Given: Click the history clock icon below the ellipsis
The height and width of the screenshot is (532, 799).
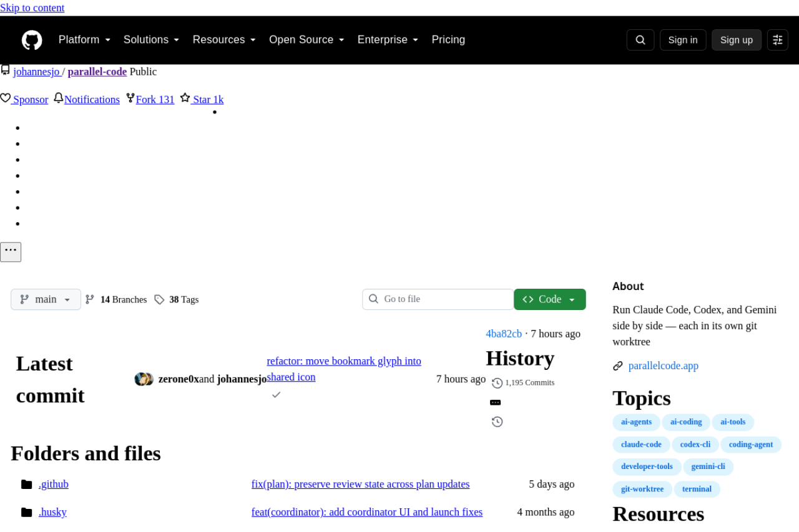Looking at the screenshot, I should (x=498, y=422).
